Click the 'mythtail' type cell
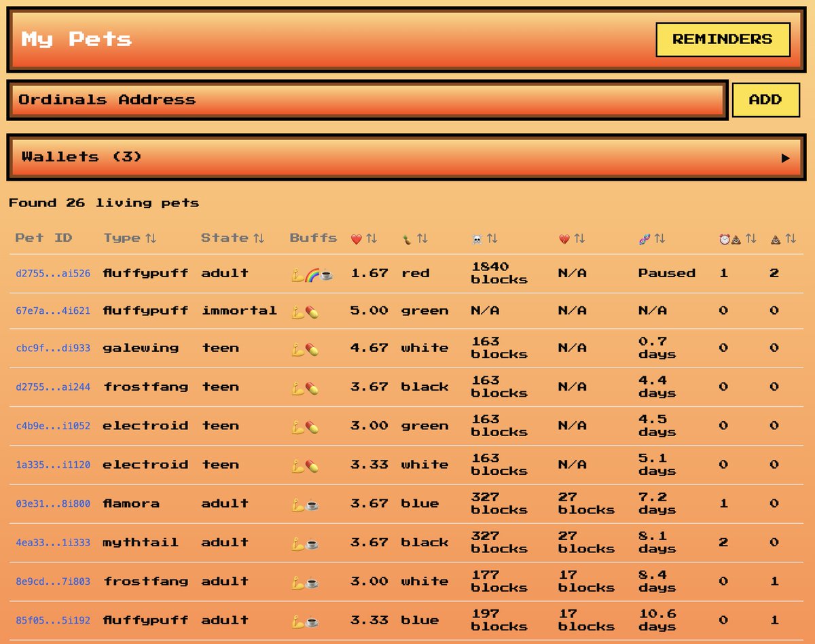Image resolution: width=815 pixels, height=644 pixels. [x=141, y=543]
